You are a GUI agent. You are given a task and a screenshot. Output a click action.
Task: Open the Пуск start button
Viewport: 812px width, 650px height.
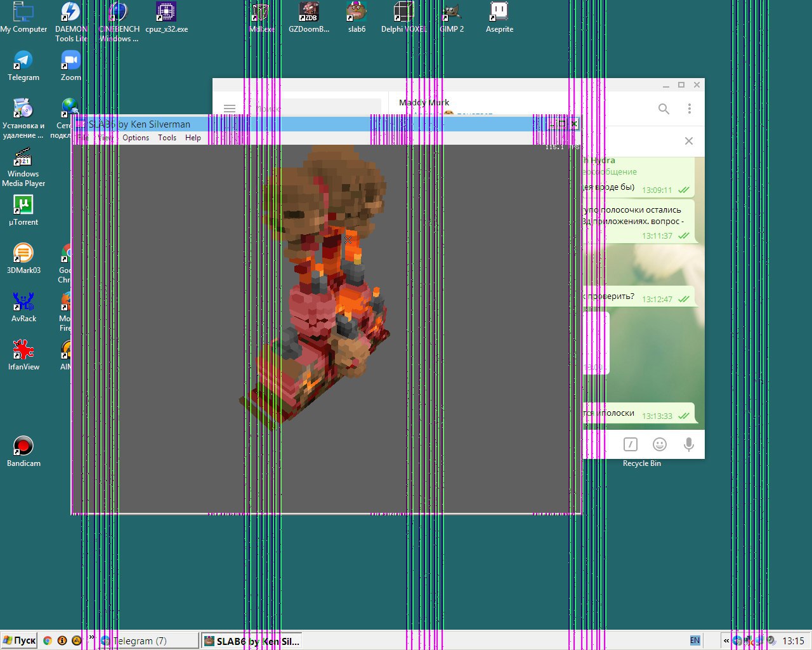19,640
